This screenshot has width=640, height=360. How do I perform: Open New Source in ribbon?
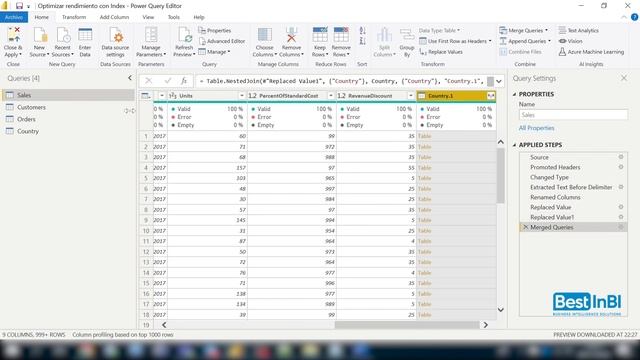[39, 42]
